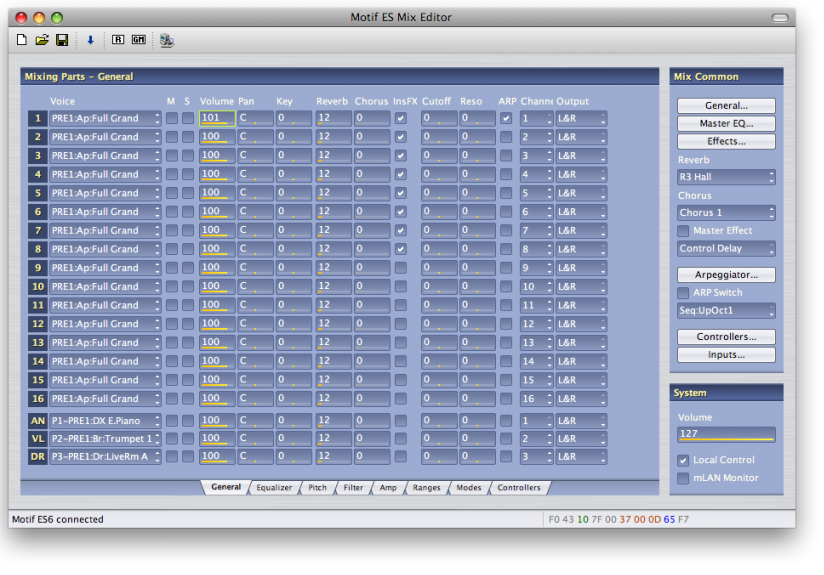Click the System Volume slider showing 127

click(726, 434)
